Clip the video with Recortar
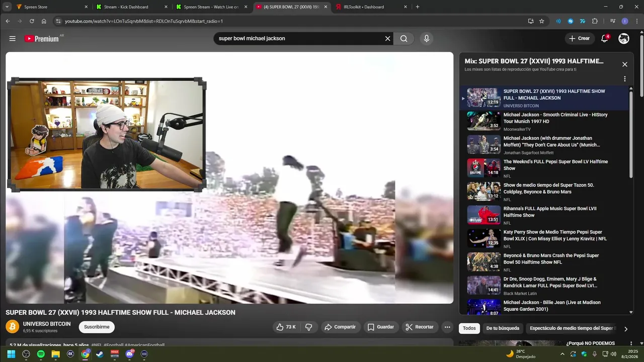This screenshot has height=362, width=644. click(x=420, y=327)
